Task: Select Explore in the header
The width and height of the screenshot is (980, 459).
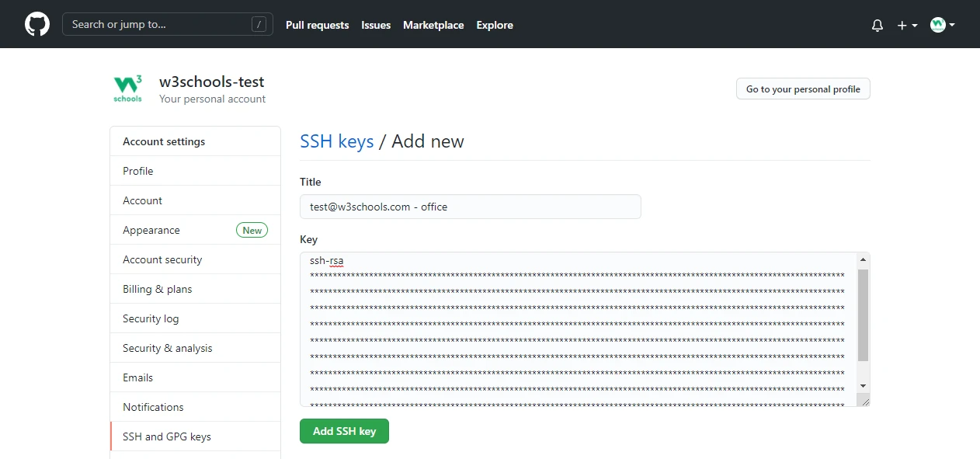Action: [x=495, y=26]
